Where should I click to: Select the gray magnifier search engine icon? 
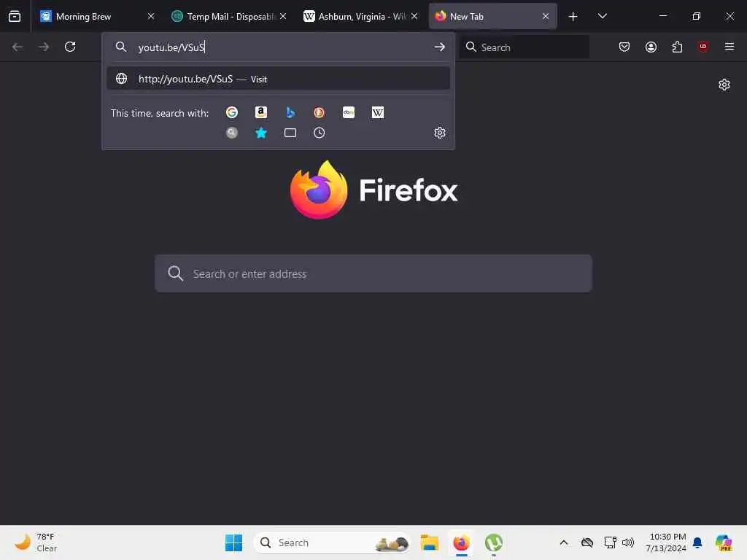click(232, 133)
